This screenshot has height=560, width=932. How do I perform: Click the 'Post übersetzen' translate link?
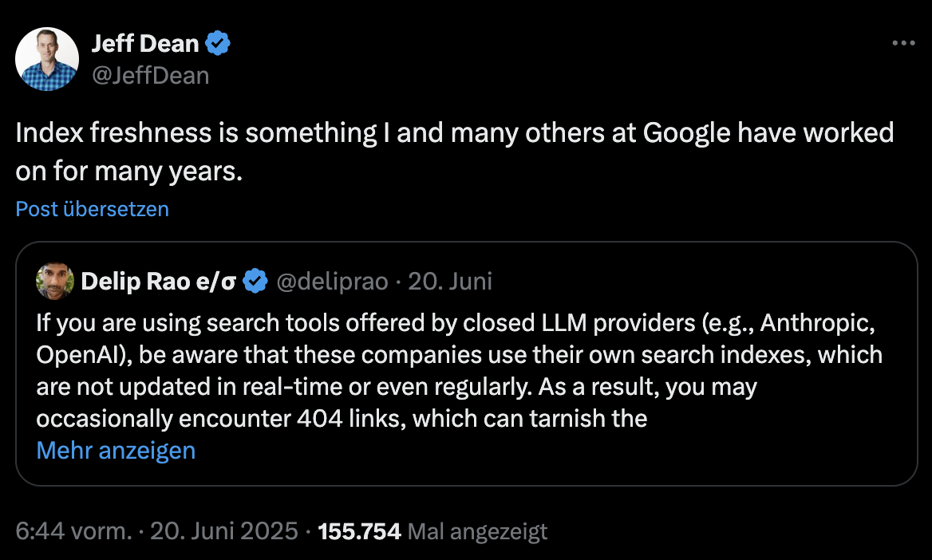coord(92,209)
